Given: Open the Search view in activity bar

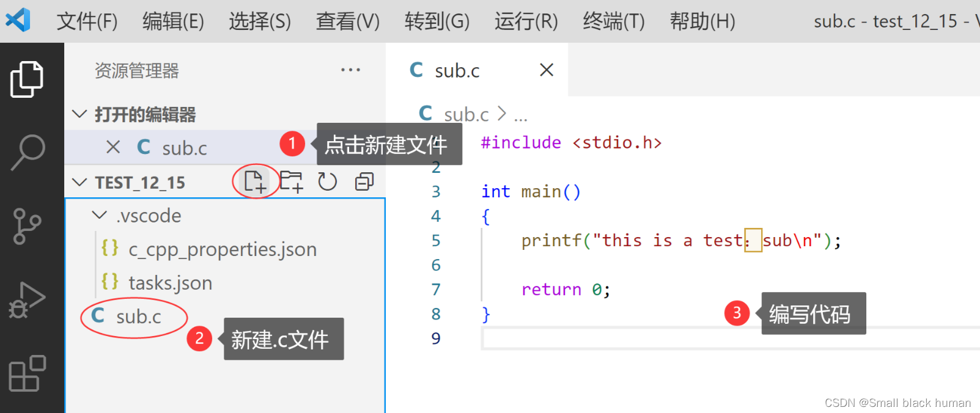Looking at the screenshot, I should [28, 152].
